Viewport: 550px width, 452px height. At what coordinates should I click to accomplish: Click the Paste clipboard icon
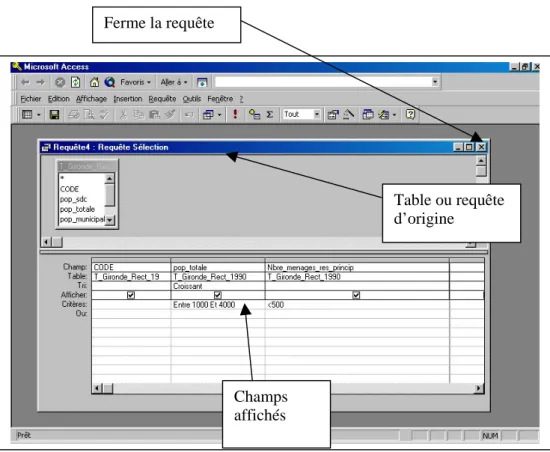[x=154, y=114]
